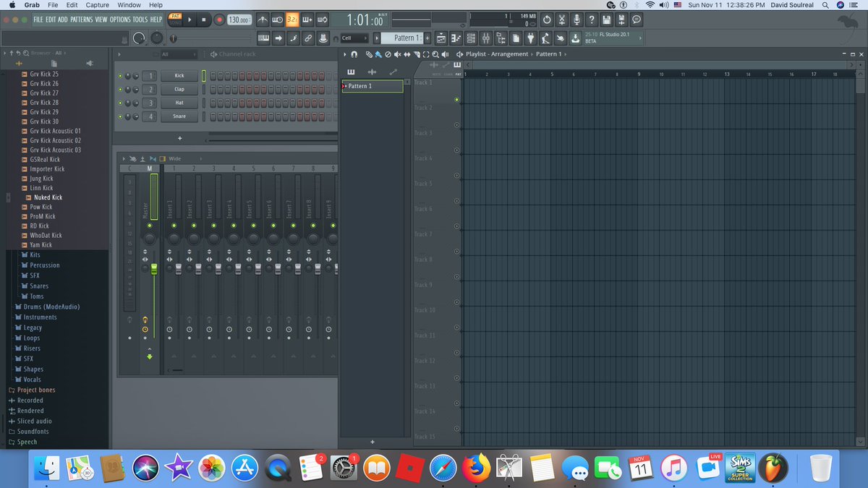The width and height of the screenshot is (868, 488).
Task: Mute the Clap channel green light
Action: tap(120, 89)
